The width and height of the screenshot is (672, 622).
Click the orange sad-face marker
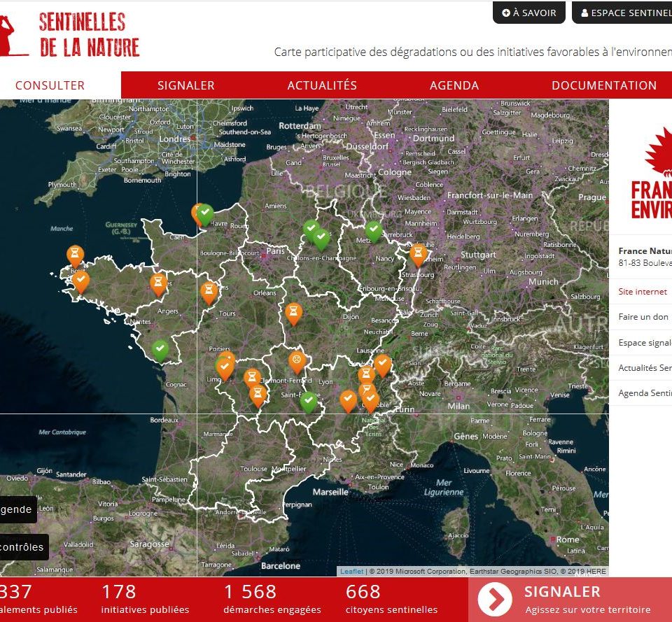pos(297,362)
